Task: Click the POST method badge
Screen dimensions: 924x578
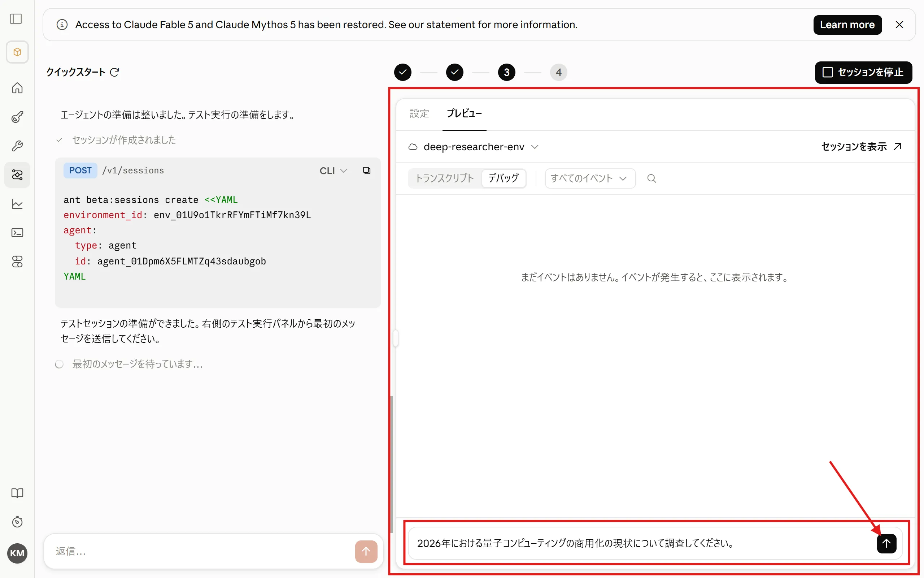Action: click(x=80, y=171)
